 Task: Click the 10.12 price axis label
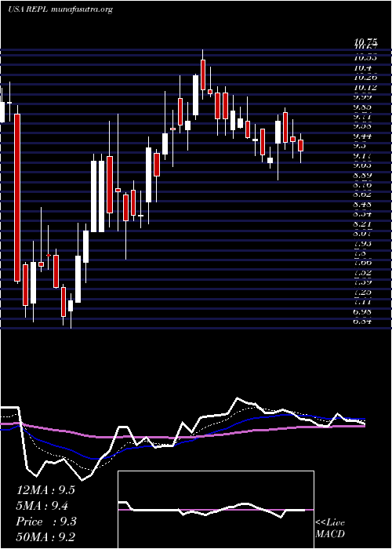click(x=365, y=87)
